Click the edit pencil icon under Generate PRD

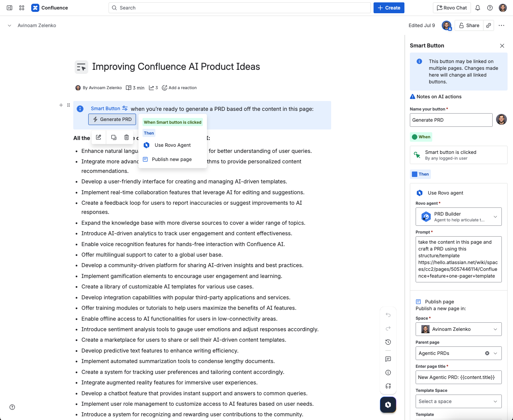click(98, 137)
